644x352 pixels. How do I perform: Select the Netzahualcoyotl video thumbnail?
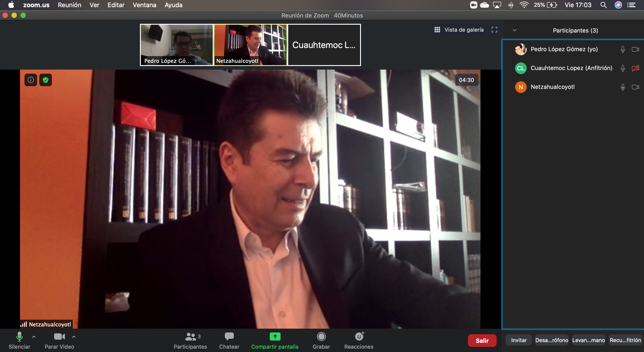pyautogui.click(x=250, y=45)
